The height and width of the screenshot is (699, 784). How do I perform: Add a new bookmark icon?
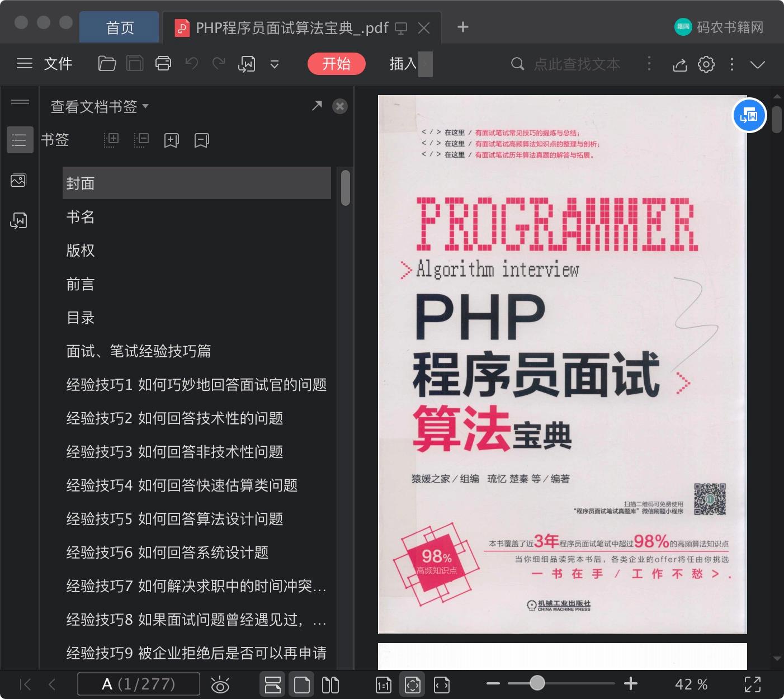point(171,140)
